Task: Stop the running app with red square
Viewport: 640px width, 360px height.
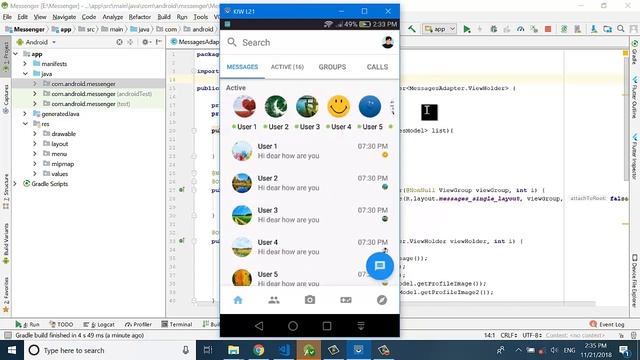Action: point(548,29)
